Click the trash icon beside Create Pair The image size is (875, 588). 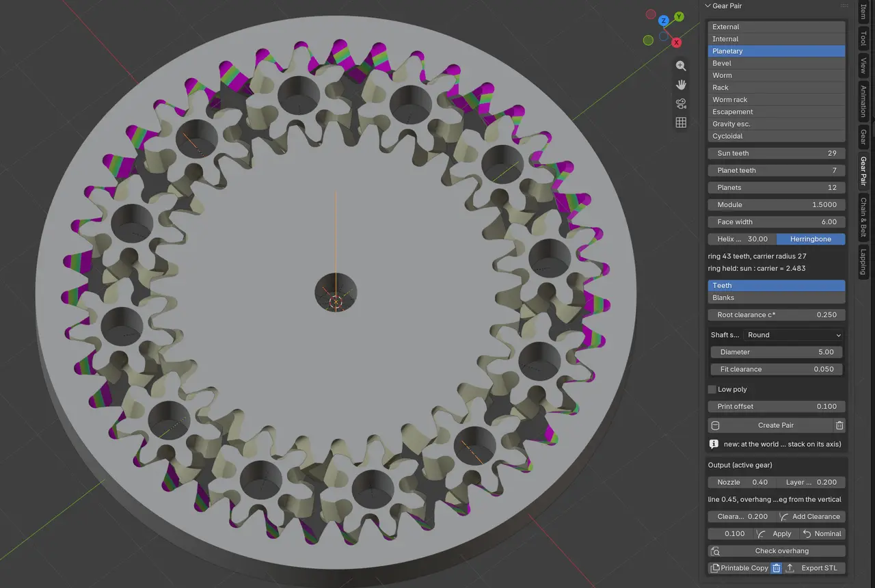839,425
